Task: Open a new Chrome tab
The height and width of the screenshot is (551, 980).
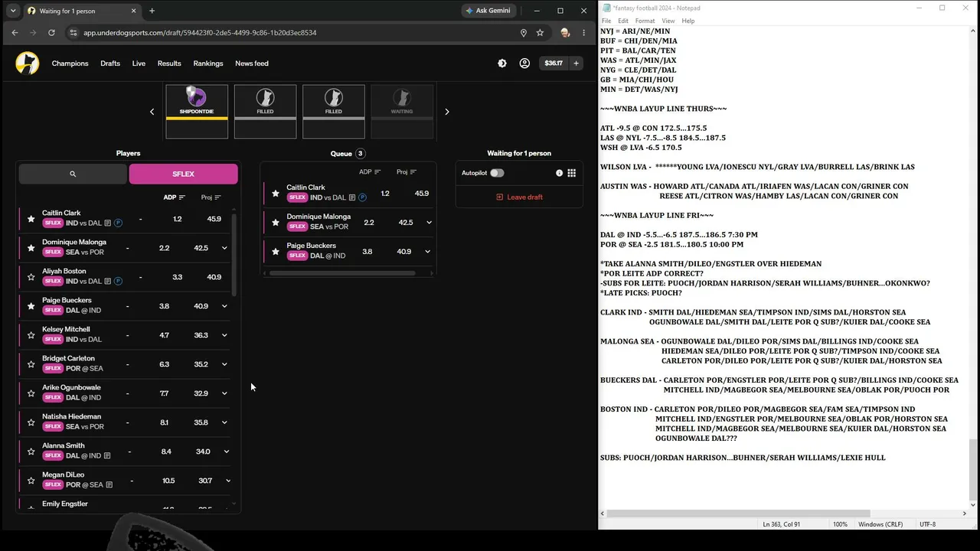Action: [152, 11]
